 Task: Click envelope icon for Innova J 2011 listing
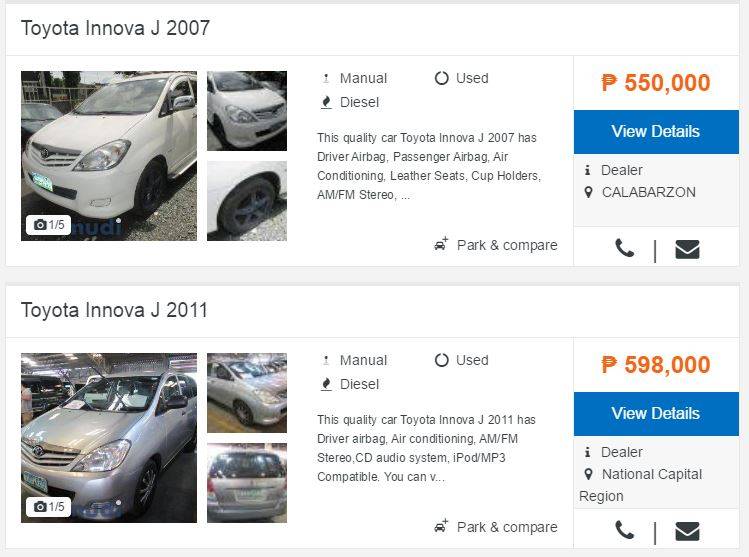(687, 531)
